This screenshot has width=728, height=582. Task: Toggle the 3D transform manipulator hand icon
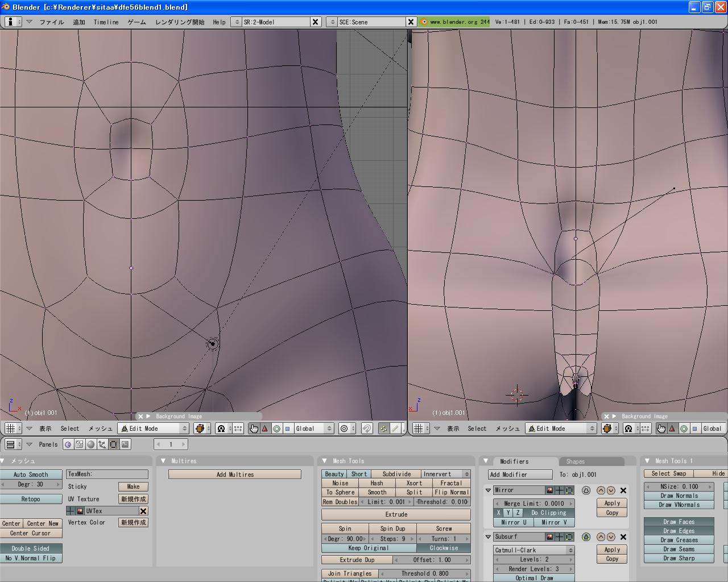tap(254, 429)
